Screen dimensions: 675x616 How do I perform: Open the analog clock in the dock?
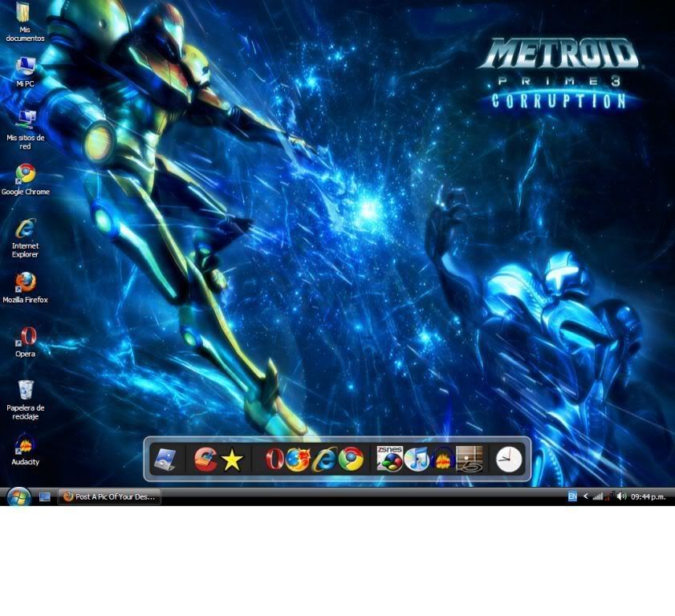pyautogui.click(x=509, y=460)
